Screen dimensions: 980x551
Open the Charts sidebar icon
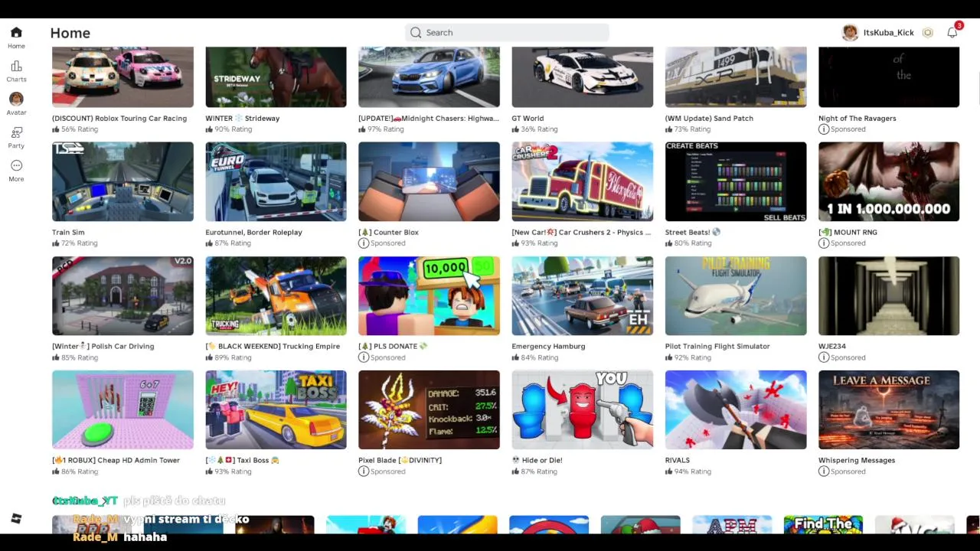[x=16, y=66]
